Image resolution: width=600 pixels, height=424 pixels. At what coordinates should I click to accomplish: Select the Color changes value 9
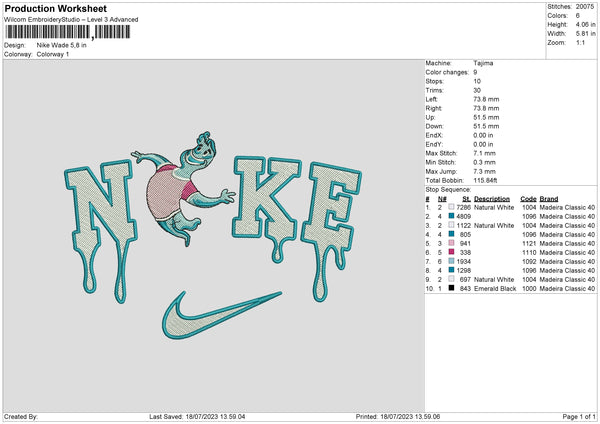pos(475,72)
